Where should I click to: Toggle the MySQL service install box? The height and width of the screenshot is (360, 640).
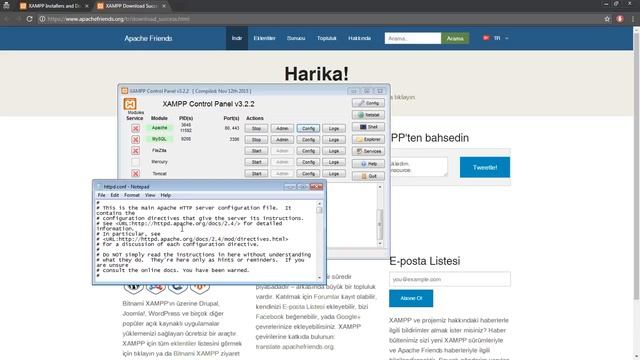click(136, 140)
